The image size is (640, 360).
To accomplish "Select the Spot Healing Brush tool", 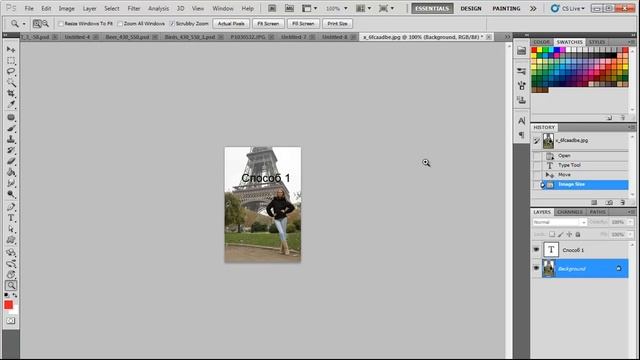I will [11, 118].
